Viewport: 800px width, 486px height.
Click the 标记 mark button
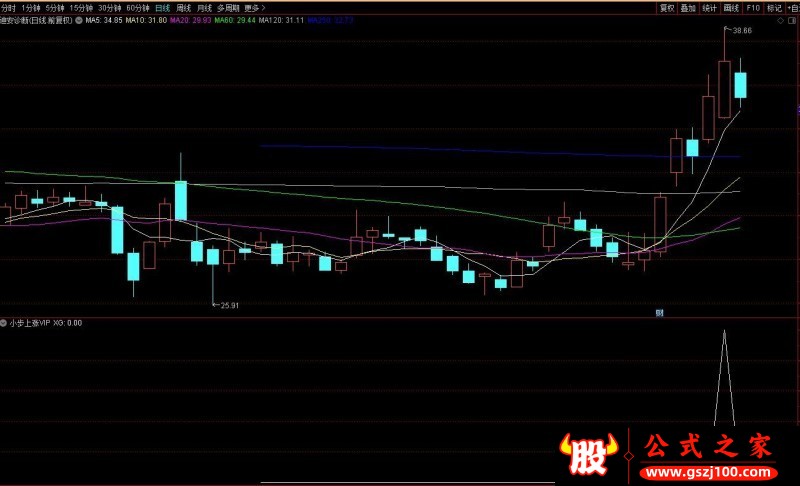[774, 8]
